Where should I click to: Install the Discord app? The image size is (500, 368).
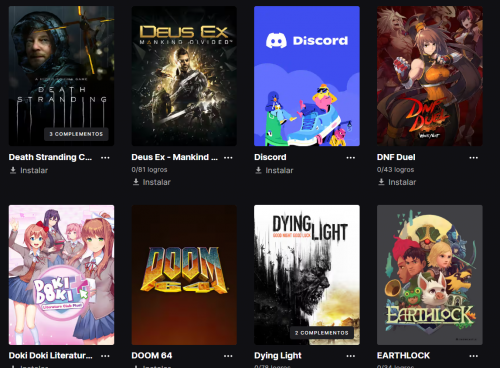pyautogui.click(x=274, y=170)
